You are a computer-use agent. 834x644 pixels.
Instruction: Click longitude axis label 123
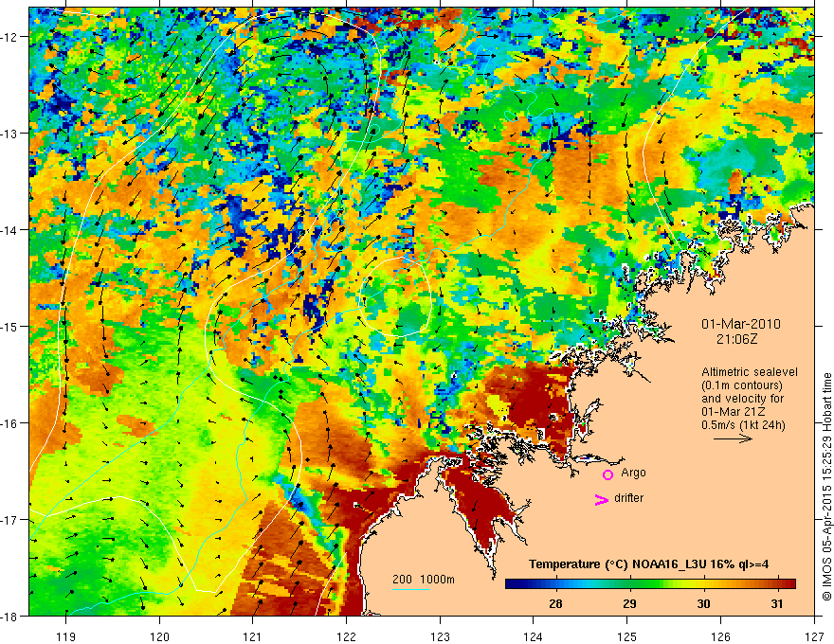tap(440, 636)
